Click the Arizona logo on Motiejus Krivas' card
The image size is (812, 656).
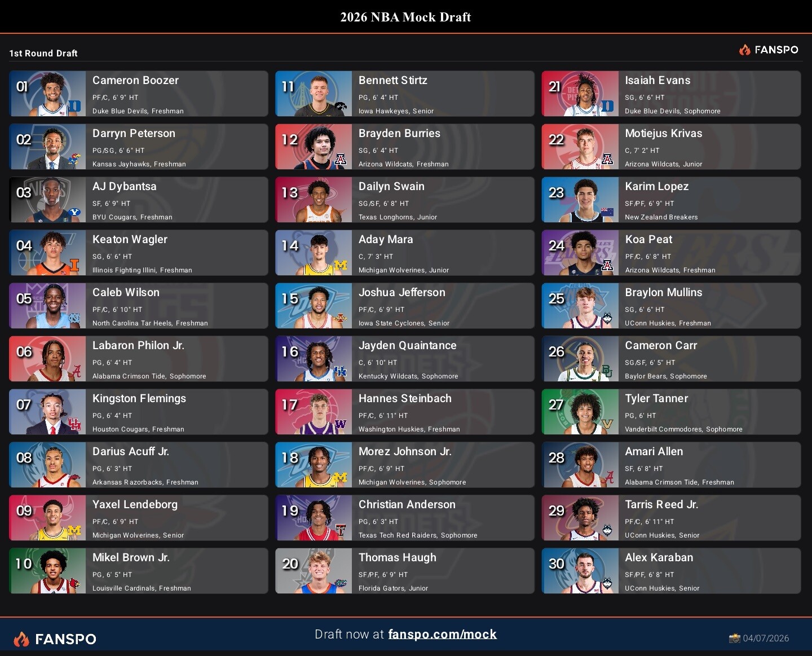click(x=607, y=159)
